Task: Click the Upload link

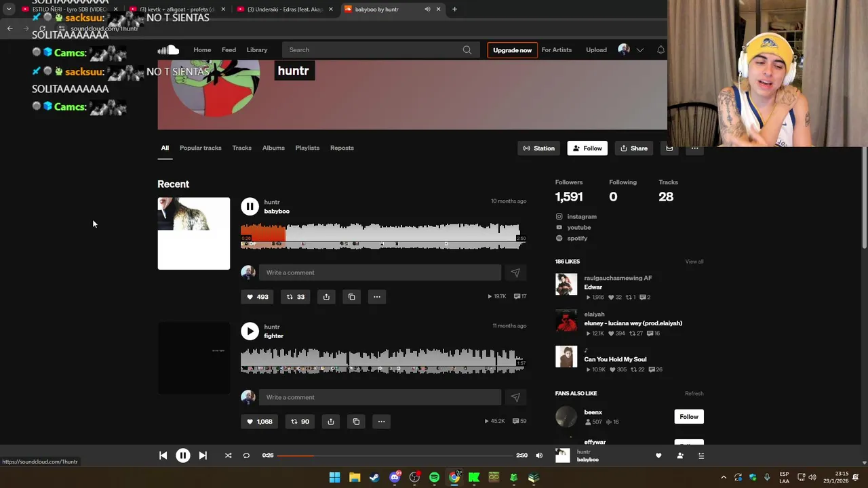Action: [x=597, y=49]
